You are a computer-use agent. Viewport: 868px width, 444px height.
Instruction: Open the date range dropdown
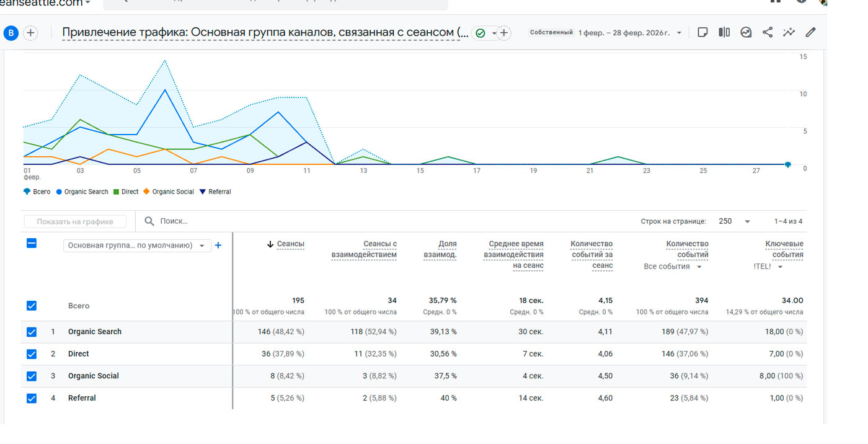(629, 33)
